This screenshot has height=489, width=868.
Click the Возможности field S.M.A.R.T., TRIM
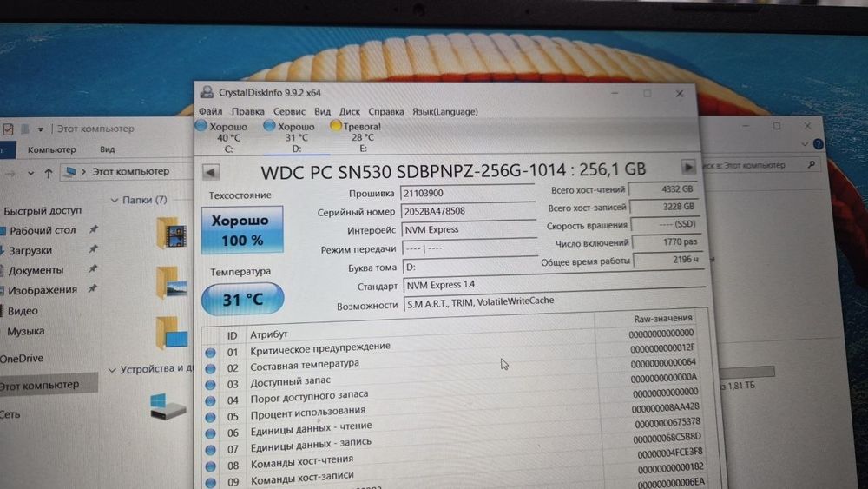click(x=556, y=301)
